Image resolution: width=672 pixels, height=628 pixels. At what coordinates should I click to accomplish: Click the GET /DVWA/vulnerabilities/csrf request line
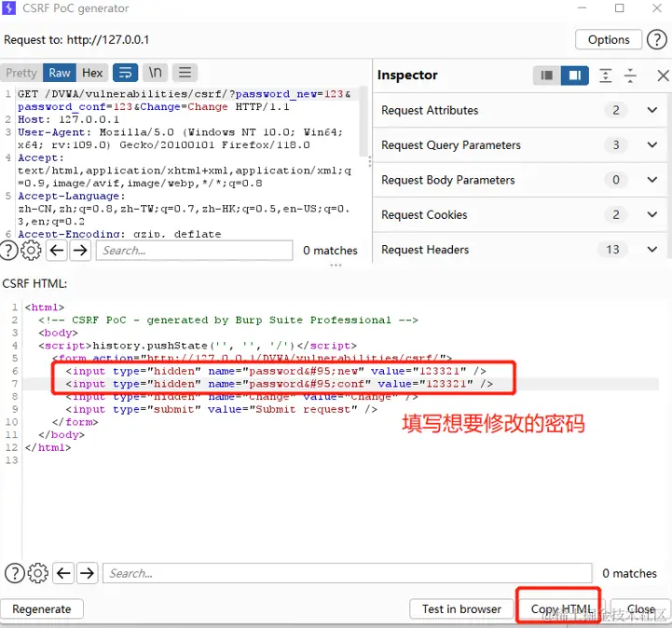pos(185,101)
